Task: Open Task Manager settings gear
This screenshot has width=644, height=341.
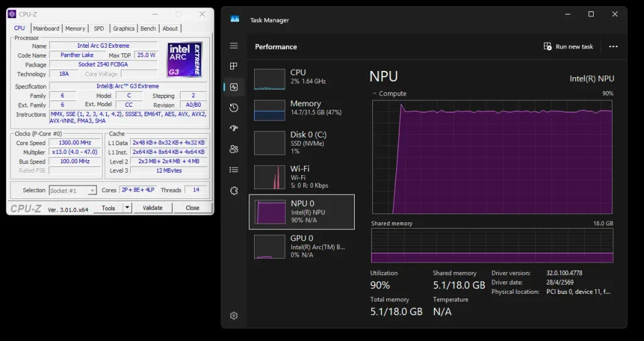Action: pos(234,315)
